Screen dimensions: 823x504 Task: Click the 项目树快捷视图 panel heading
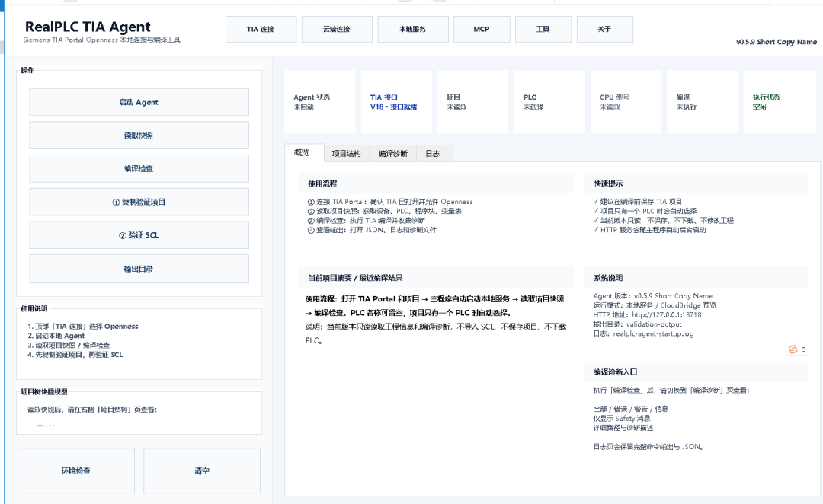click(44, 392)
